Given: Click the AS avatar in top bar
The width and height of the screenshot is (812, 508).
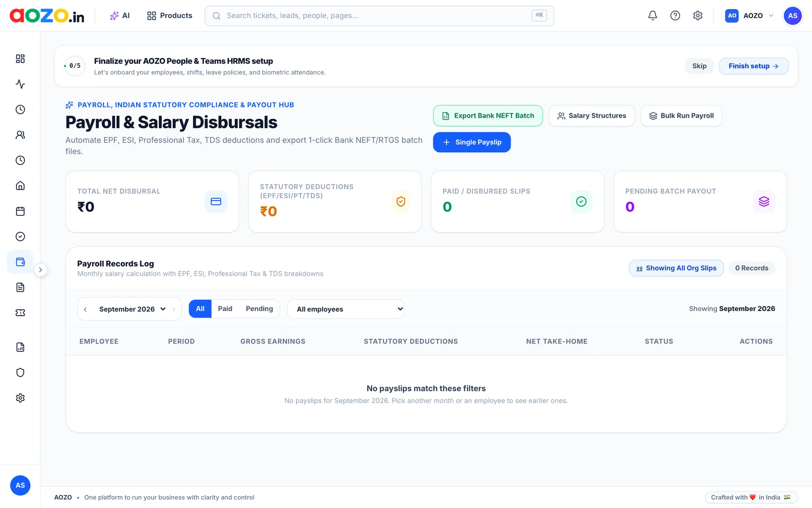Looking at the screenshot, I should (x=793, y=16).
